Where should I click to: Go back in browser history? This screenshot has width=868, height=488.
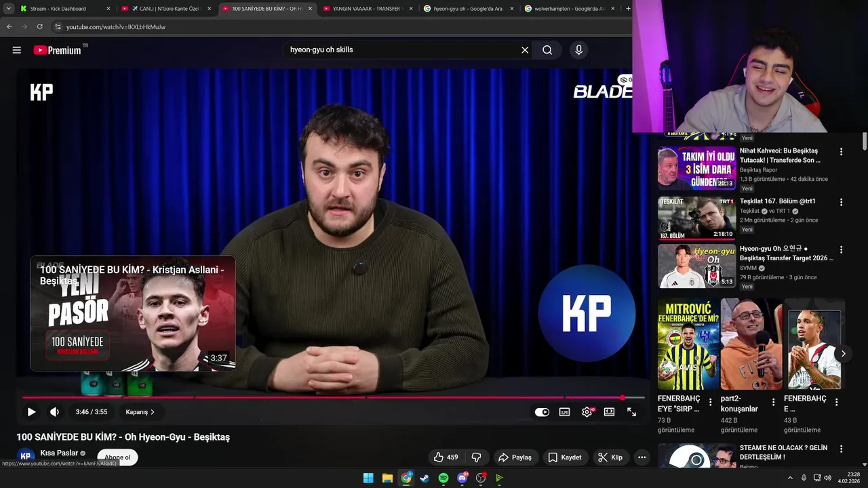point(9,27)
